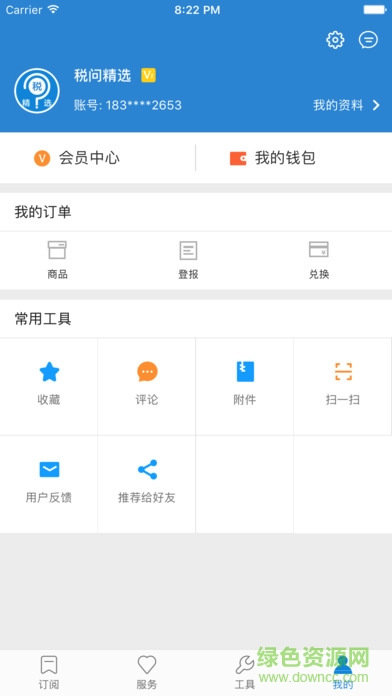Image resolution: width=392 pixels, height=696 pixels.
Task: Open 评论 comments bubble icon
Action: tap(147, 372)
